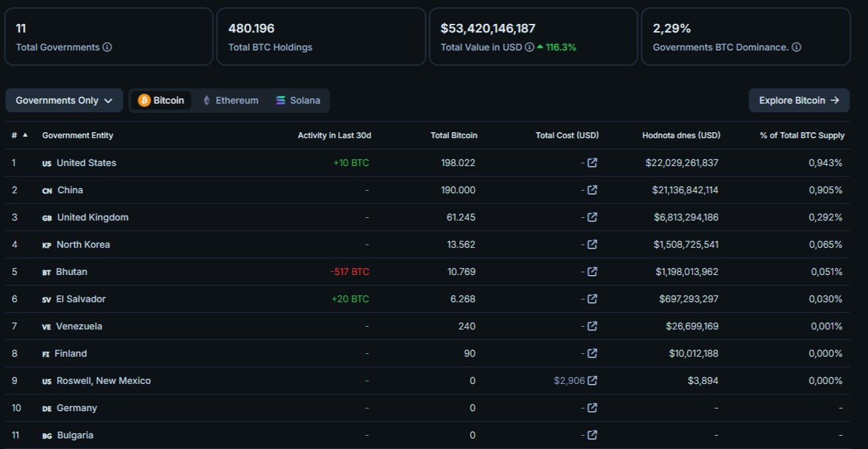Switch to the Solana tab
The height and width of the screenshot is (449, 868).
coord(298,100)
